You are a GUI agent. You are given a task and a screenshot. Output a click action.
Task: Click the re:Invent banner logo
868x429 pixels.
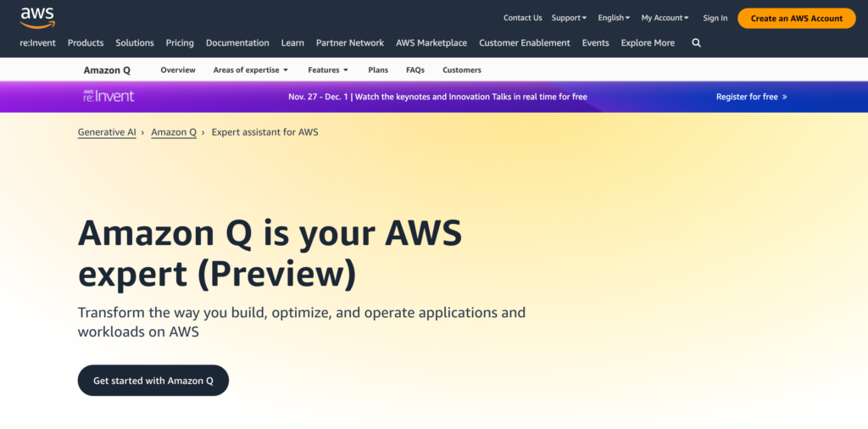pyautogui.click(x=108, y=97)
